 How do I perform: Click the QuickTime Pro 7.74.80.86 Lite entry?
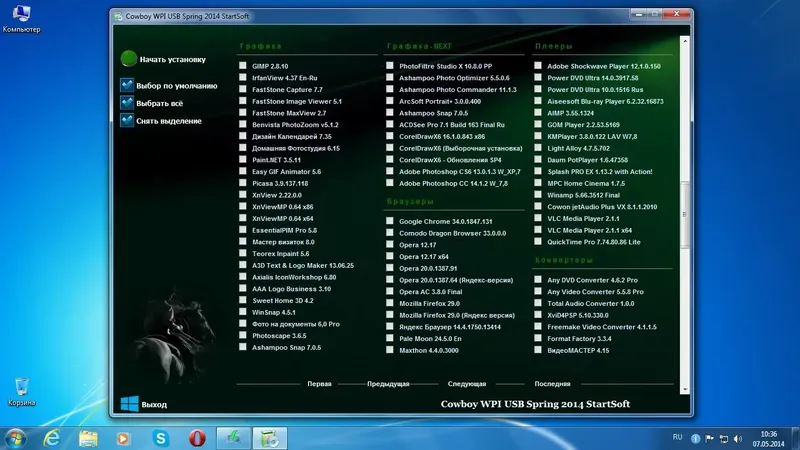pyautogui.click(x=593, y=242)
